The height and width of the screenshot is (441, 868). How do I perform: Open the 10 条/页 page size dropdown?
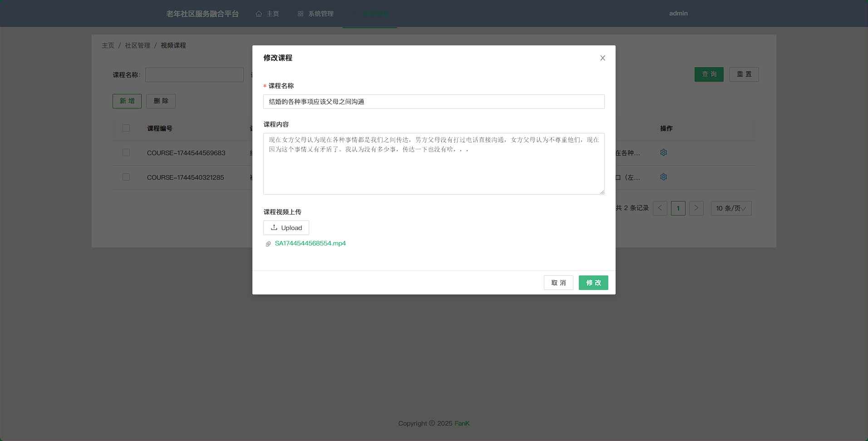(730, 208)
